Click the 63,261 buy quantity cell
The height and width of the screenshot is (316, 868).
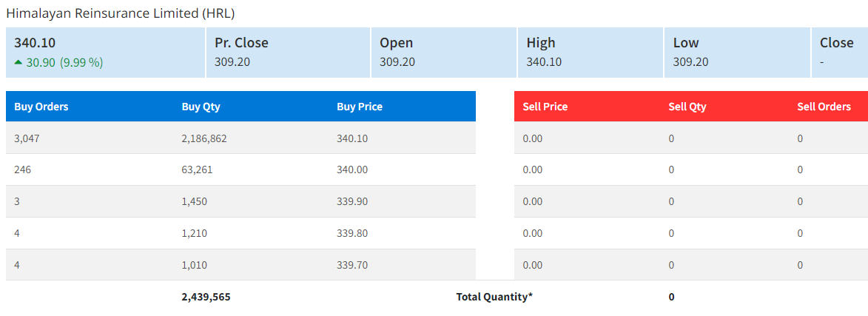tap(198, 170)
